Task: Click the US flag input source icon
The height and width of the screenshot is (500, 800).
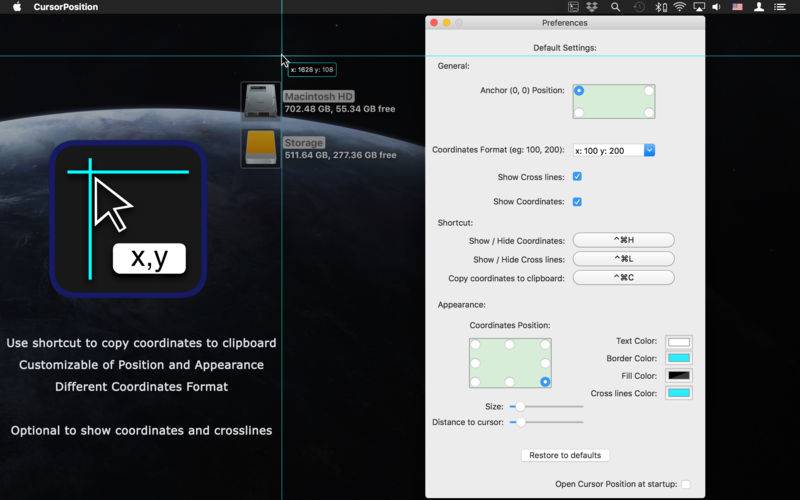Action: click(x=738, y=7)
